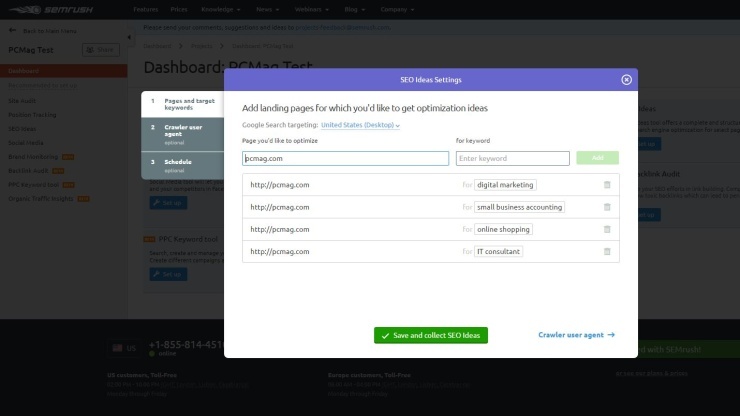Switch to step 3 Schedule
Image resolution: width=740 pixels, height=416 pixels.
(x=183, y=165)
